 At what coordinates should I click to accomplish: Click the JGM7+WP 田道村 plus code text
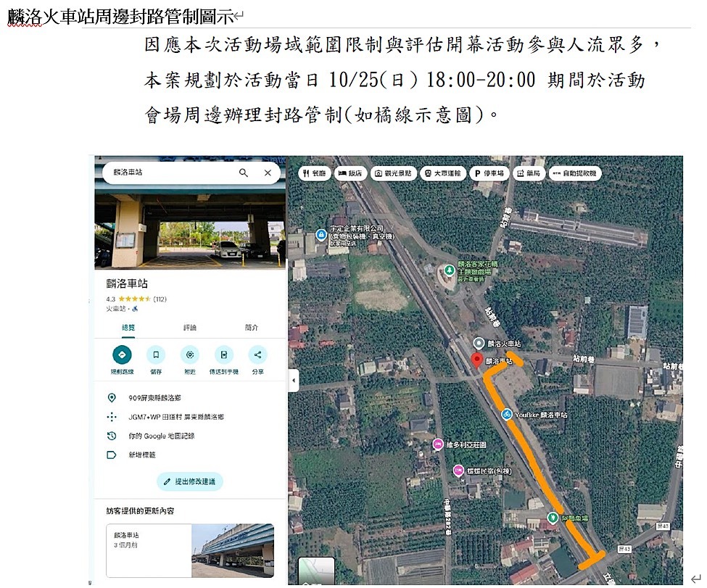(x=176, y=417)
